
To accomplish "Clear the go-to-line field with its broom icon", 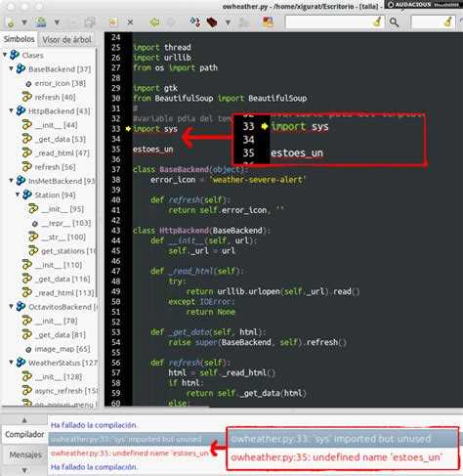I will click(x=448, y=22).
